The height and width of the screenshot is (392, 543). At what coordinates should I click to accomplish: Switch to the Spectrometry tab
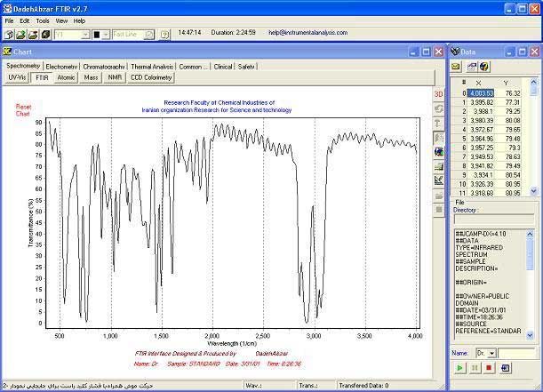[x=23, y=66]
